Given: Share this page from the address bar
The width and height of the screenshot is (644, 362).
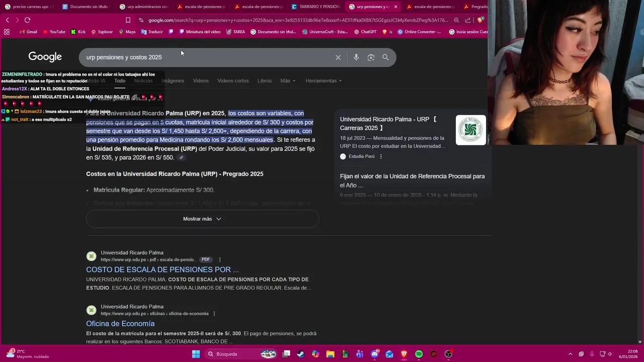Looking at the screenshot, I should [x=468, y=20].
